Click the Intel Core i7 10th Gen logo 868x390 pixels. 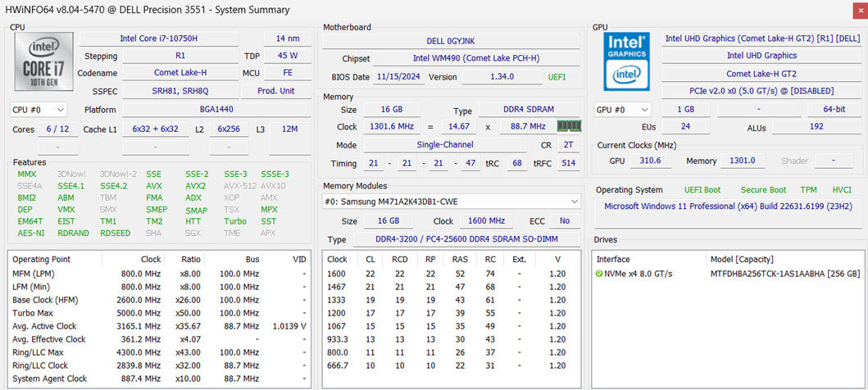(x=43, y=61)
